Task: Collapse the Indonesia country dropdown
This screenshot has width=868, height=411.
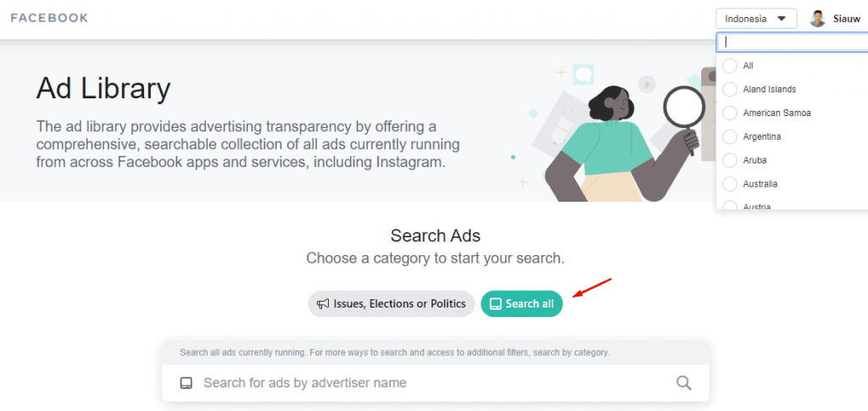Action: click(755, 19)
